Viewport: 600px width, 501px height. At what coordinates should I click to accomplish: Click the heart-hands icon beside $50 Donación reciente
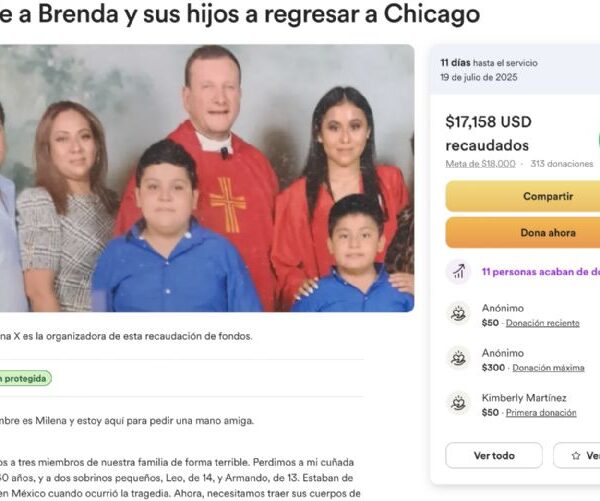tap(458, 313)
